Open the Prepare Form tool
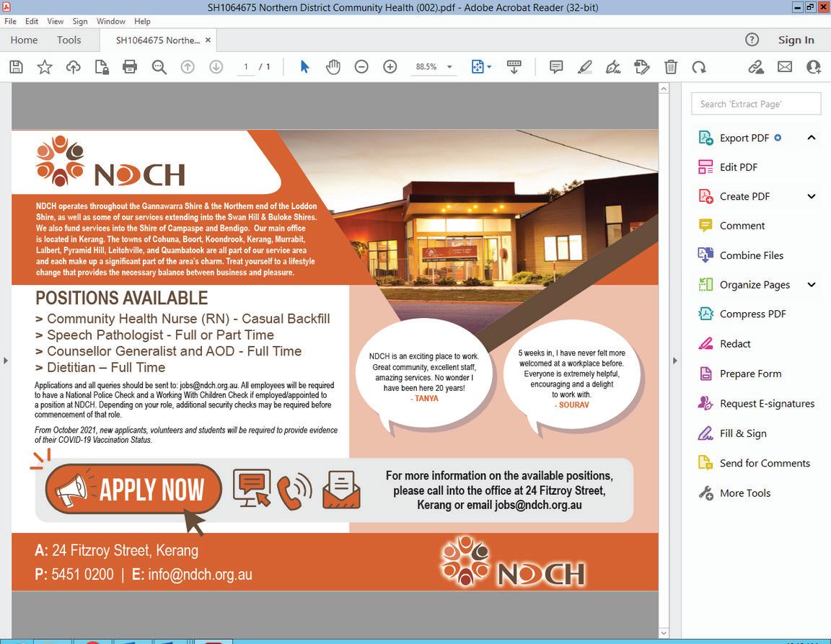The image size is (831, 644). coord(750,374)
